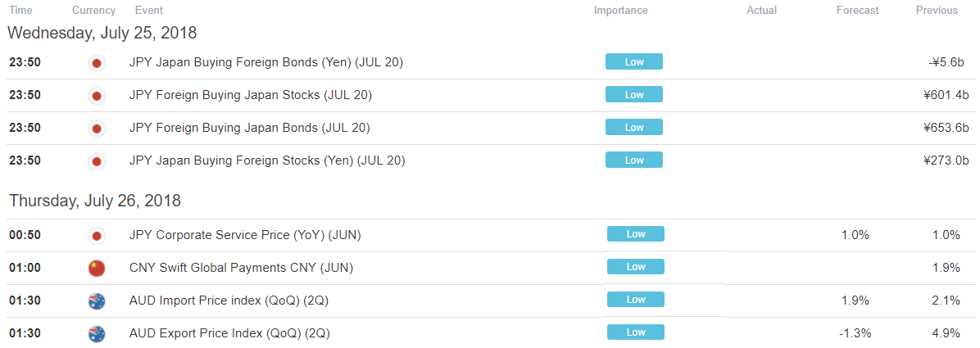
Task: Click Japan flag beside Foreign Buying Japan Bonds
Action: click(97, 129)
